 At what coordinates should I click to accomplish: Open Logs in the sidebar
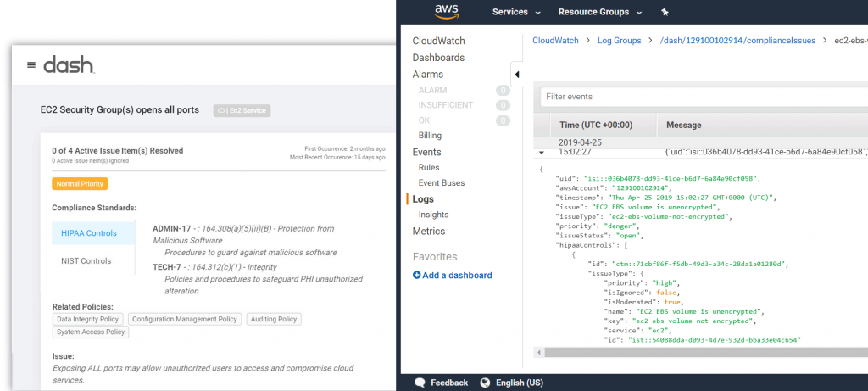(423, 198)
